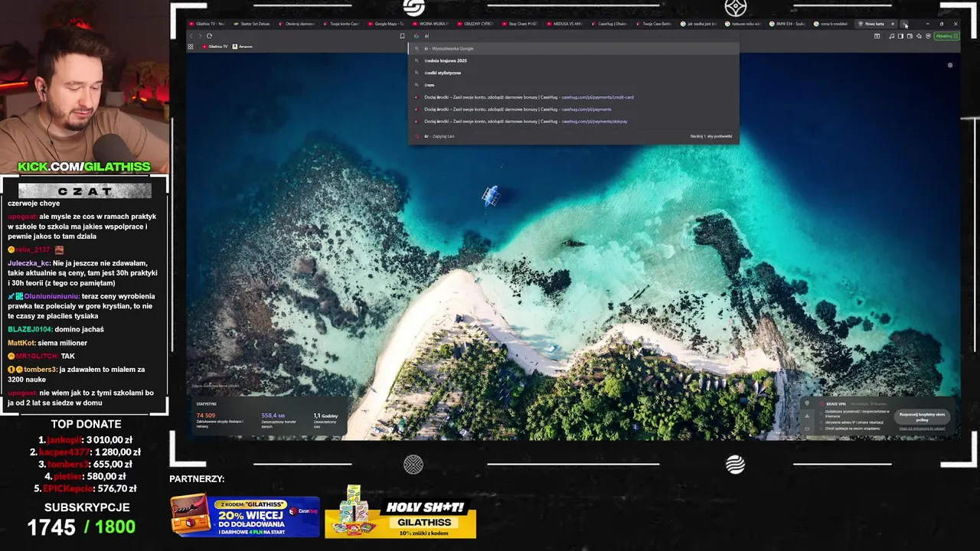Switch to the Starter Set Deluxe tab

tap(252, 24)
